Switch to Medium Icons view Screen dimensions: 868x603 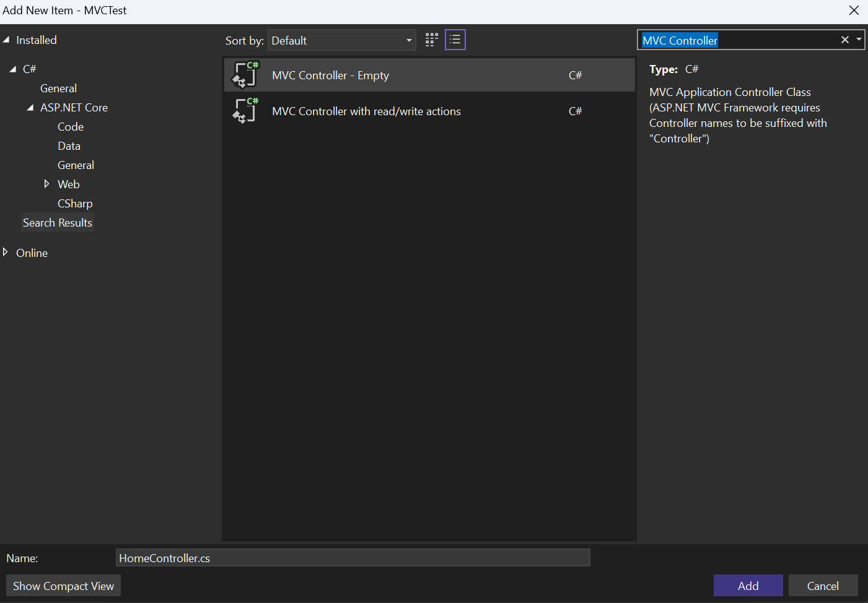[431, 39]
